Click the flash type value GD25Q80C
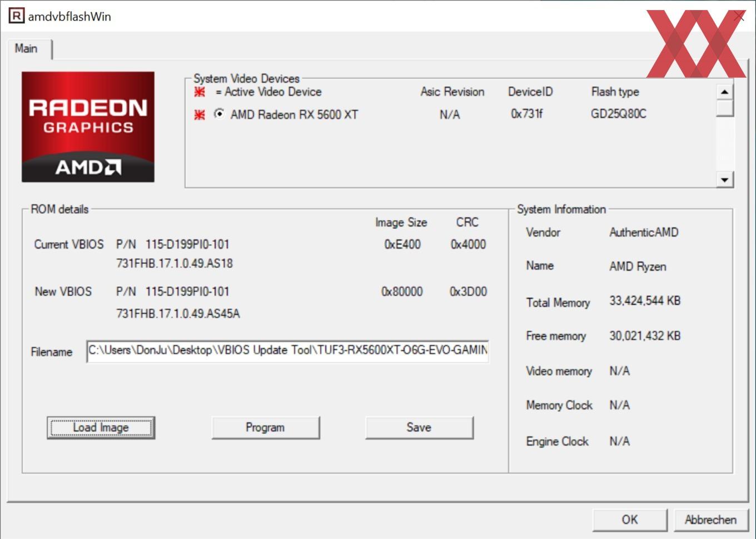This screenshot has height=539, width=756. click(x=619, y=114)
